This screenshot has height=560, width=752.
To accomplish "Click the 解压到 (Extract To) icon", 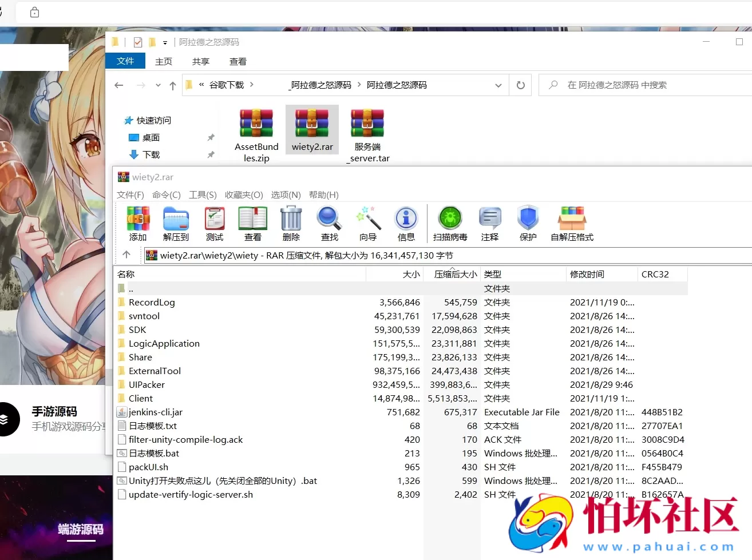I will pyautogui.click(x=176, y=223).
